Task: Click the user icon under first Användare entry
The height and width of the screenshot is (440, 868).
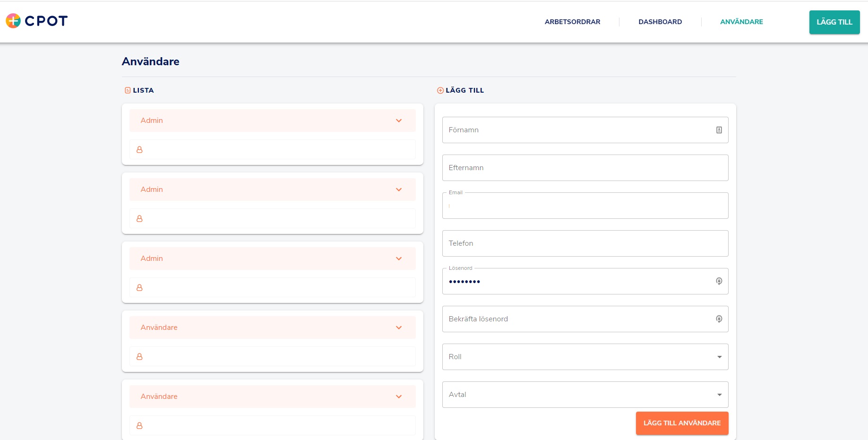Action: pos(139,356)
